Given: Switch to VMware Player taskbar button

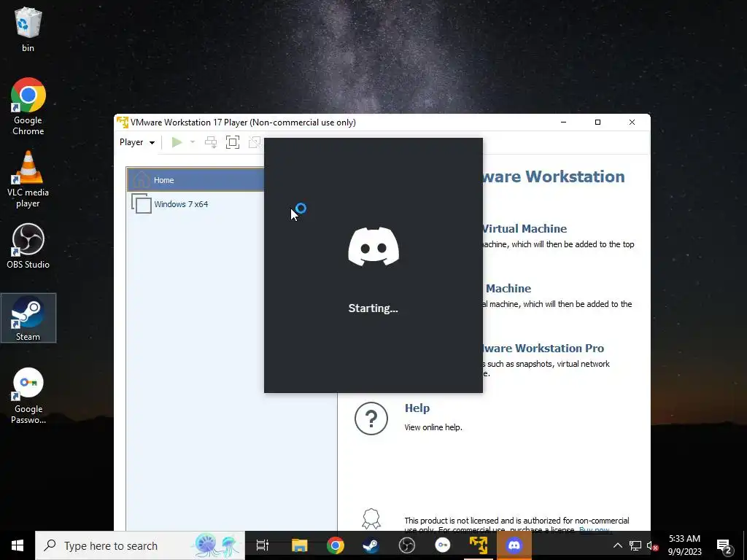Looking at the screenshot, I should click(x=479, y=545).
